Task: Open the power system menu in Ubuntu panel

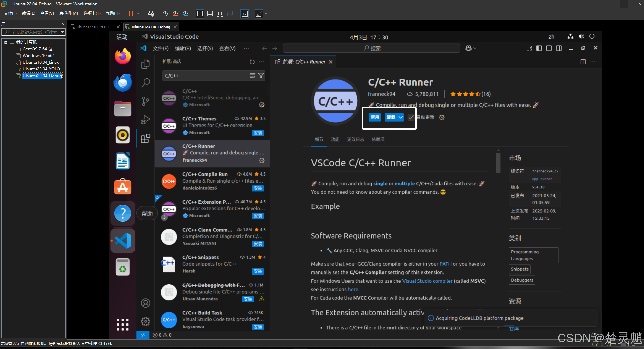Action: click(x=592, y=36)
